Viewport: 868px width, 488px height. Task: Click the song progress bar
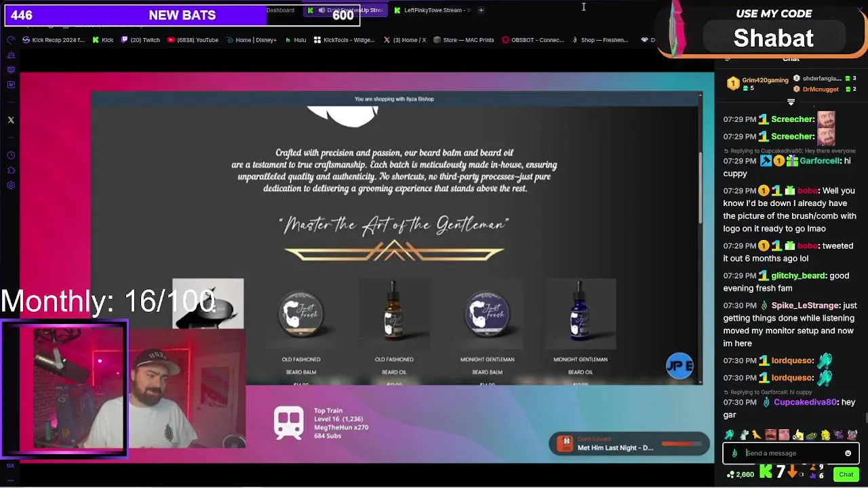tap(681, 444)
